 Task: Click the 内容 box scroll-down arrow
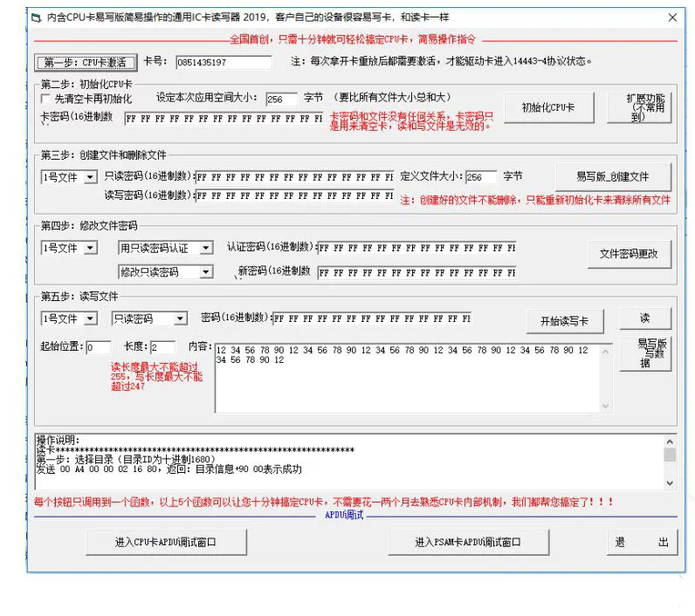[x=605, y=406]
